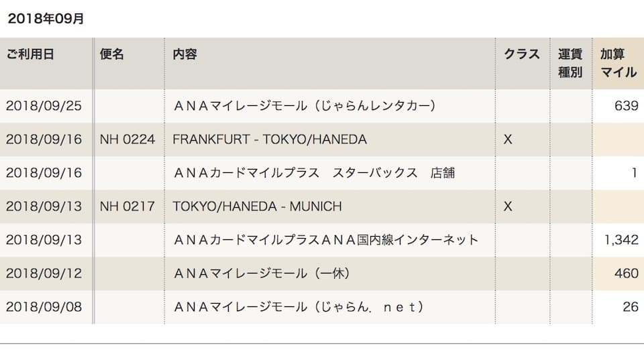Open the 一休 mileage mall entry

coord(262,274)
